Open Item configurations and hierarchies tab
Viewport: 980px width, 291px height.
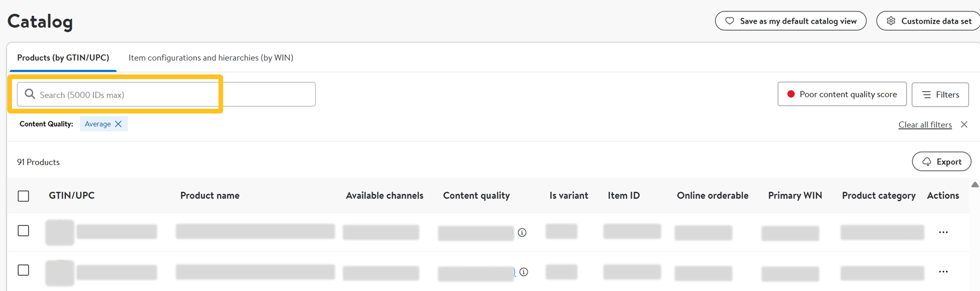[211, 58]
